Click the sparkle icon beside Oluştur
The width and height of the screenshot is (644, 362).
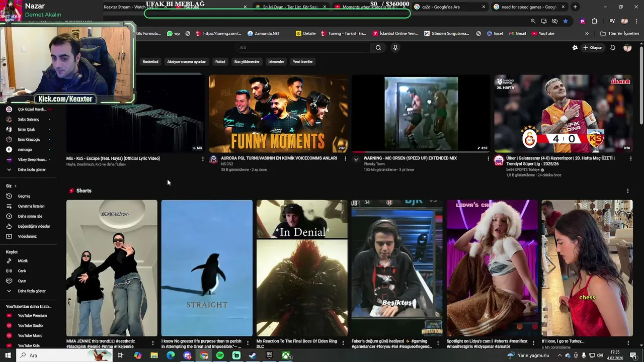(x=575, y=48)
